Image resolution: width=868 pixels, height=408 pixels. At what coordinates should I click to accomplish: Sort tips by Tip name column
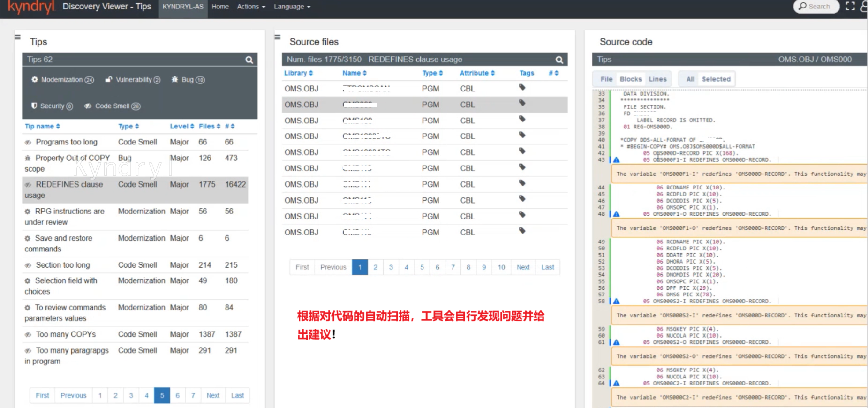(42, 126)
